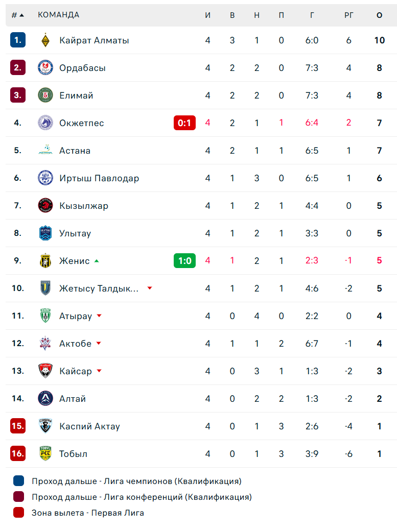The width and height of the screenshot is (397, 532).
Task: Click the Актобе club emblem
Action: coord(45,344)
